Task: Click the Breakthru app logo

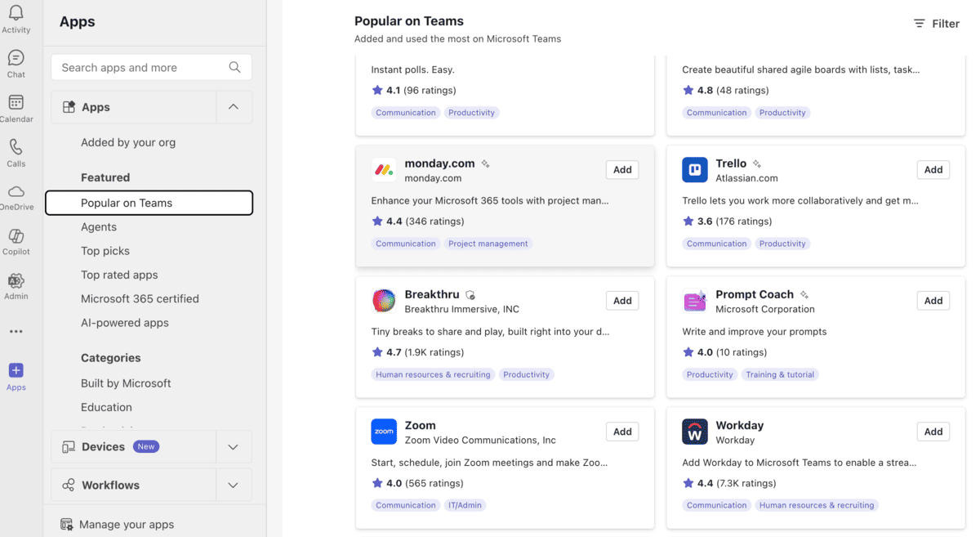Action: (x=384, y=301)
